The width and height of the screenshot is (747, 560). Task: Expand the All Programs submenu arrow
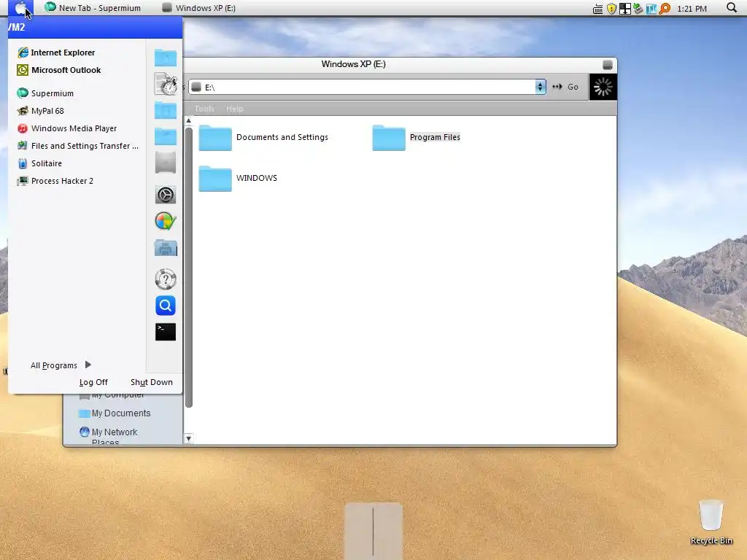point(88,365)
